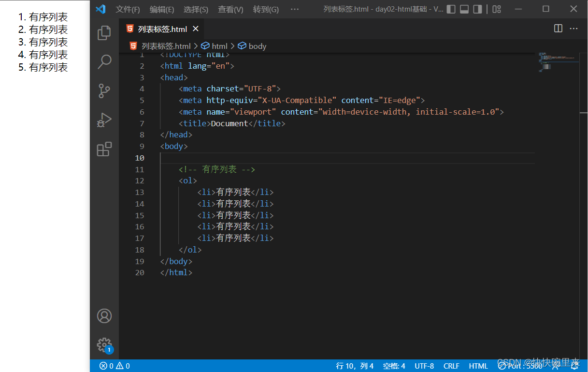Click the <body> opening tag on line 9
The image size is (588, 372).
(174, 146)
